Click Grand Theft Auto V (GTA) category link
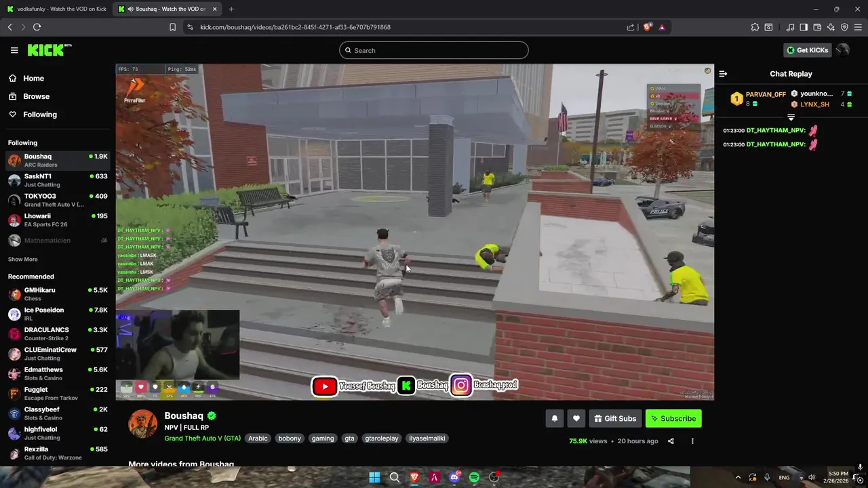 click(202, 439)
